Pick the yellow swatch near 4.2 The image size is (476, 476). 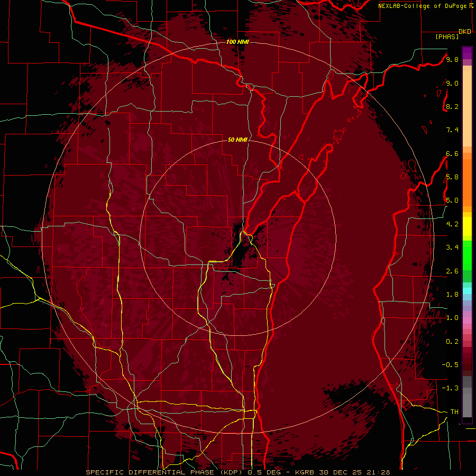pyautogui.click(x=467, y=226)
